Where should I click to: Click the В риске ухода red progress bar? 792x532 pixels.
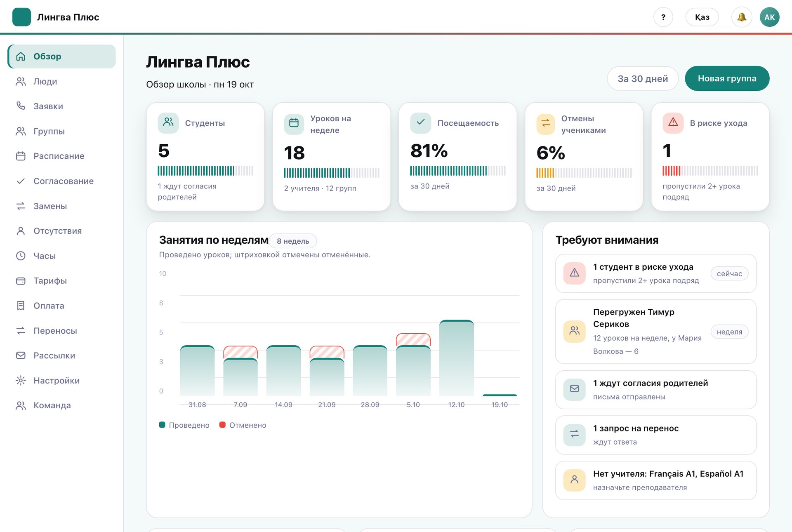710,171
